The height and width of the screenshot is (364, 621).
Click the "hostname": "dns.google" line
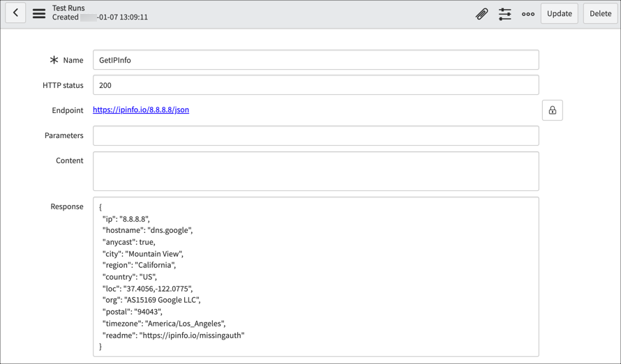(148, 230)
